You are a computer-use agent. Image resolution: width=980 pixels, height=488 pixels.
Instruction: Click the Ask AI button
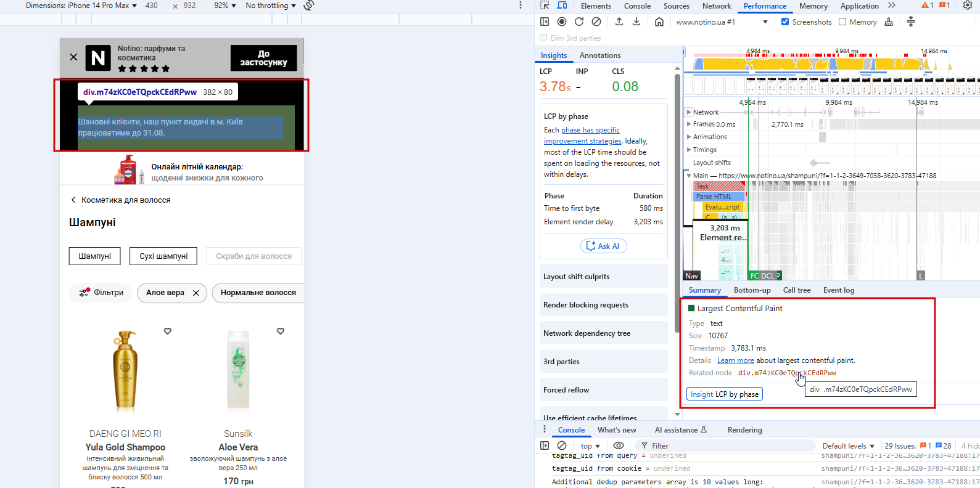(604, 246)
